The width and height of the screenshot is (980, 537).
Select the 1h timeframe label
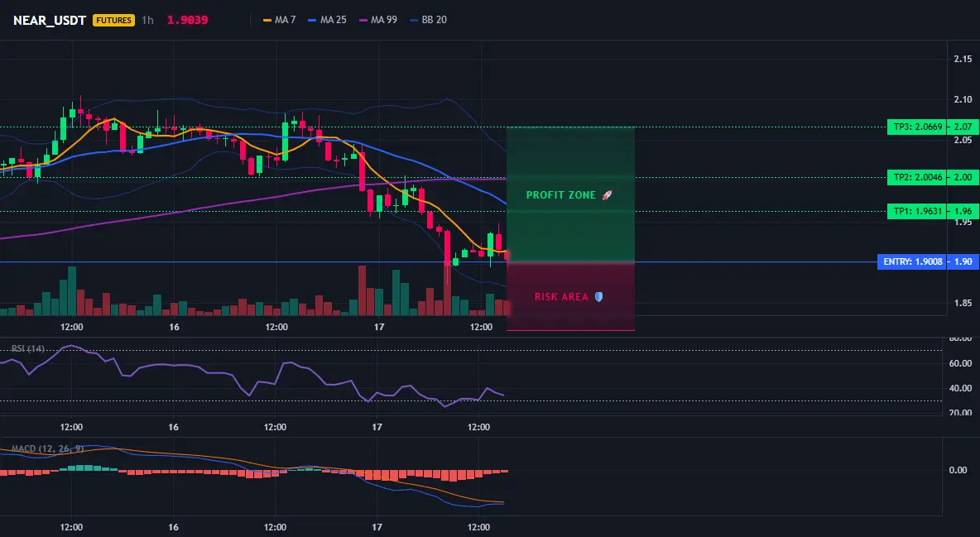[147, 20]
